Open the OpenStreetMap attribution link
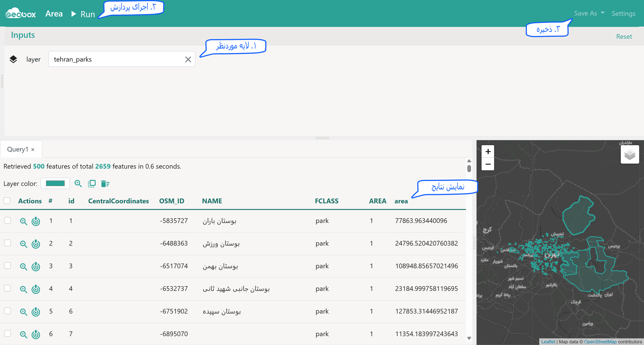Screen dimensions: 644x345 tap(600, 342)
